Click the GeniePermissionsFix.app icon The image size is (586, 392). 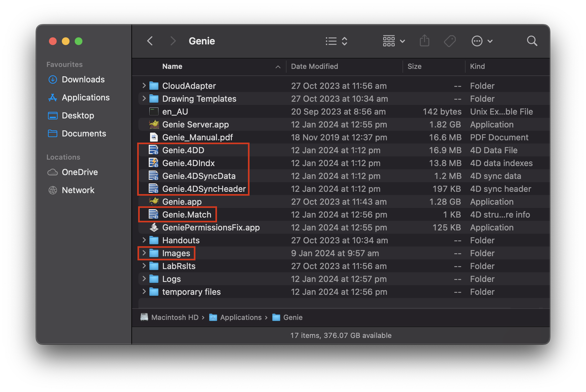pos(154,227)
